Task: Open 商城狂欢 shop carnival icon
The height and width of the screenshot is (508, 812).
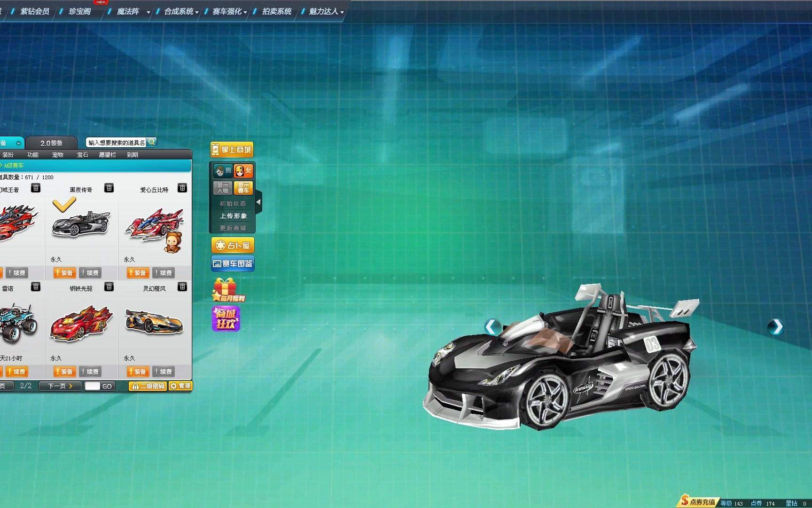Action: click(226, 319)
